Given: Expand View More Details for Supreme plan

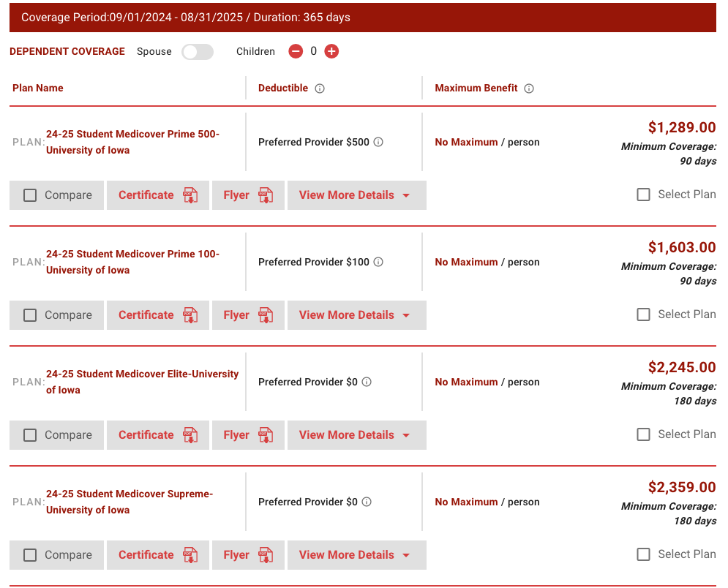Looking at the screenshot, I should pyautogui.click(x=356, y=555).
